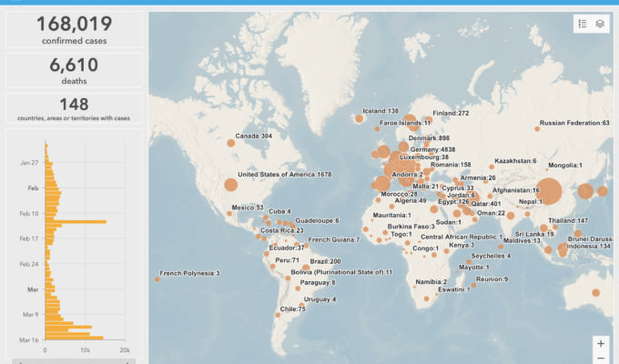Click the 168,019 confirmed cases card
Image resolution: width=619 pixels, height=364 pixels.
tap(74, 28)
